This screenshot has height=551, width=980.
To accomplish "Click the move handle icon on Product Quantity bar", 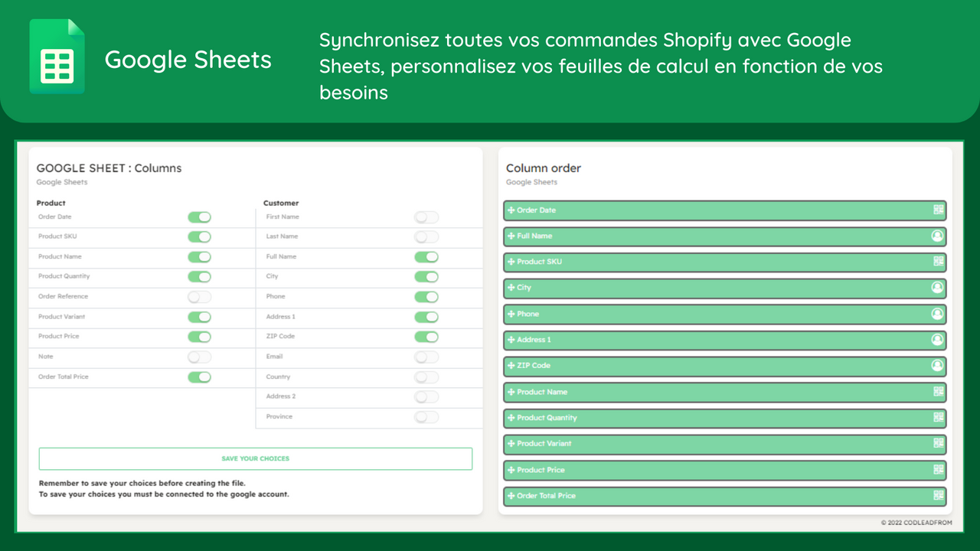I will pos(511,418).
